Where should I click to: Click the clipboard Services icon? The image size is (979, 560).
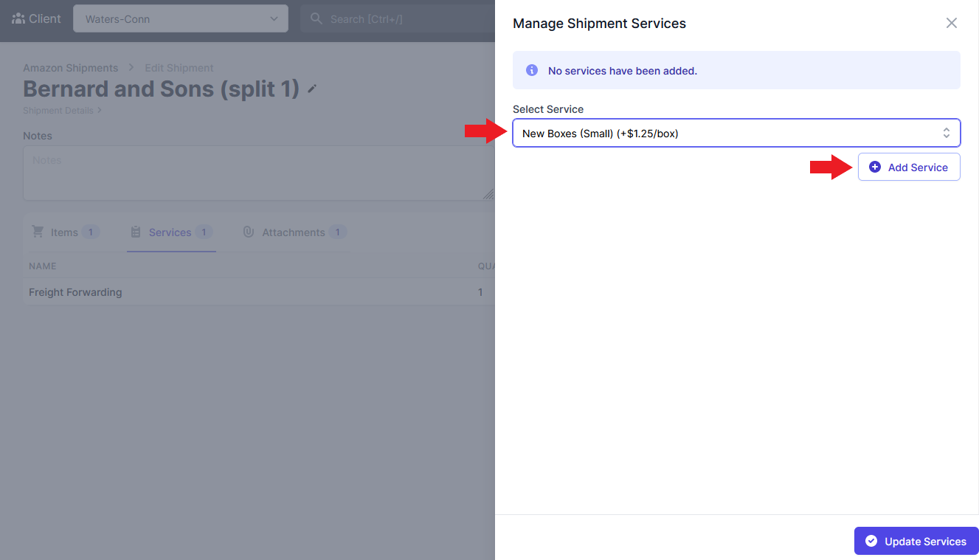(136, 232)
